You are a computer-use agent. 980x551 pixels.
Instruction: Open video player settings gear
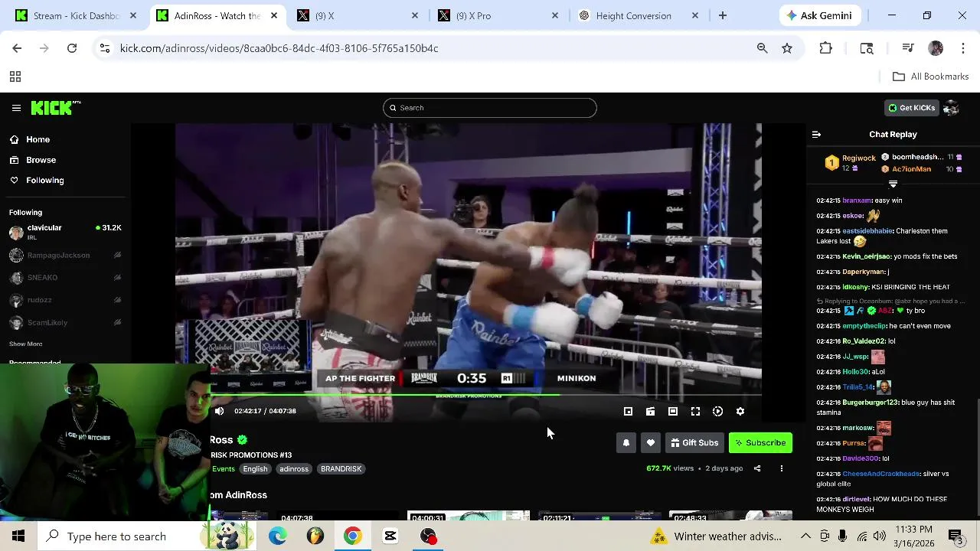(x=740, y=412)
